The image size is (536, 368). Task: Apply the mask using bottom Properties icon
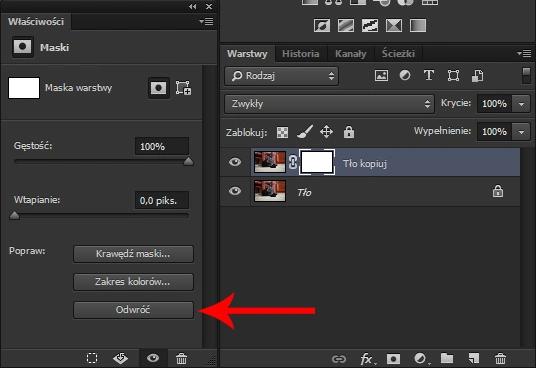120,358
